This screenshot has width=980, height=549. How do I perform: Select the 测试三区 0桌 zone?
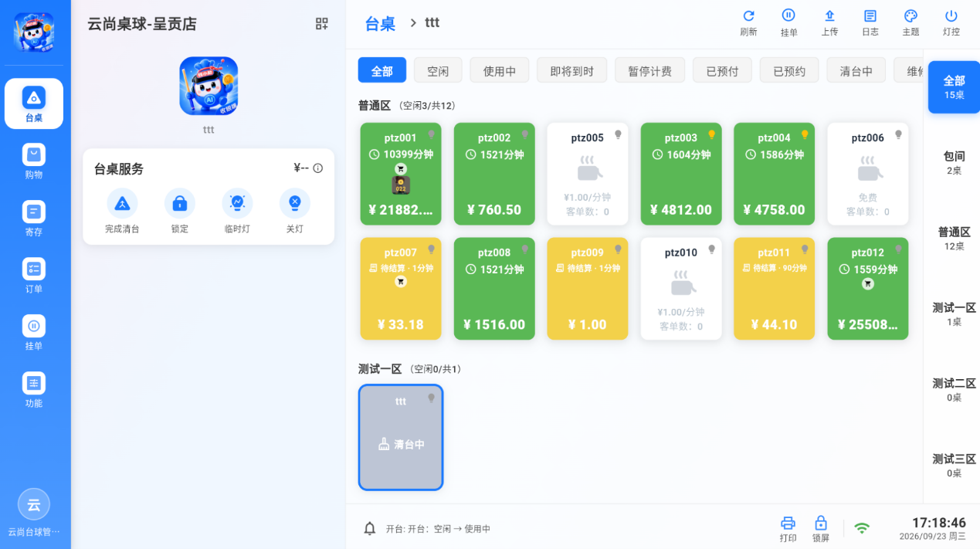[954, 466]
